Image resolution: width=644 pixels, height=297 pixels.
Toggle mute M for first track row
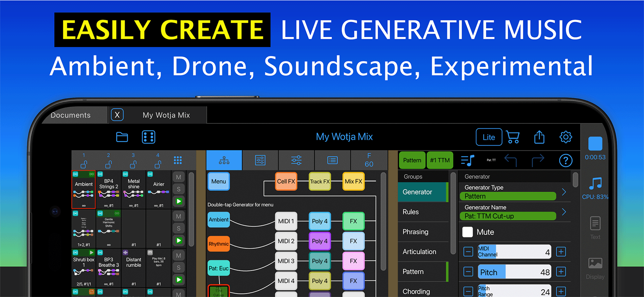point(179,177)
